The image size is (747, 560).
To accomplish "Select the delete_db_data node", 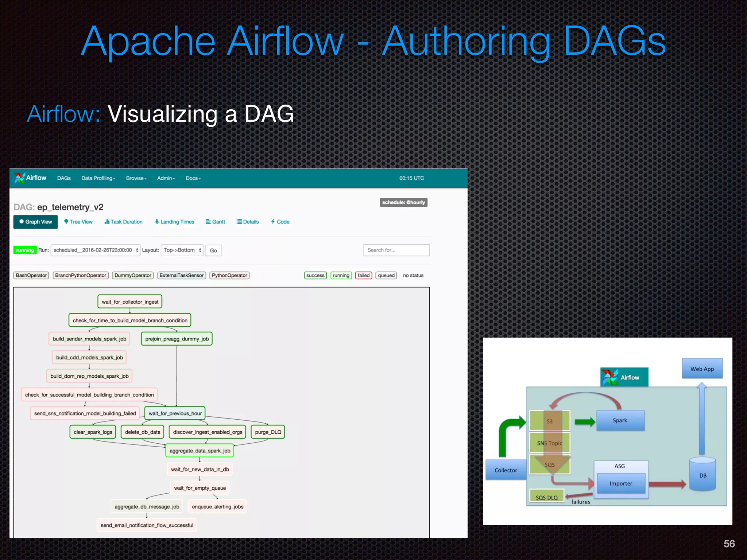I will (143, 432).
